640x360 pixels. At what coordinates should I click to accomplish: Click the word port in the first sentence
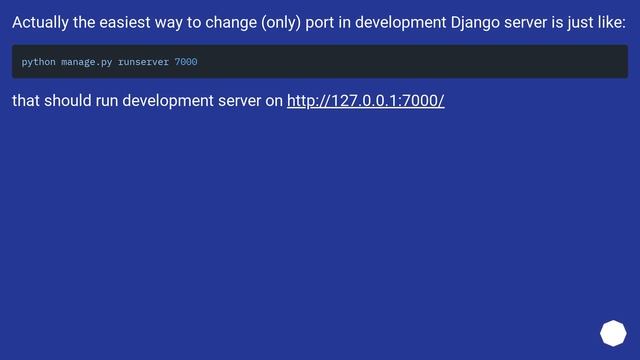320,22
